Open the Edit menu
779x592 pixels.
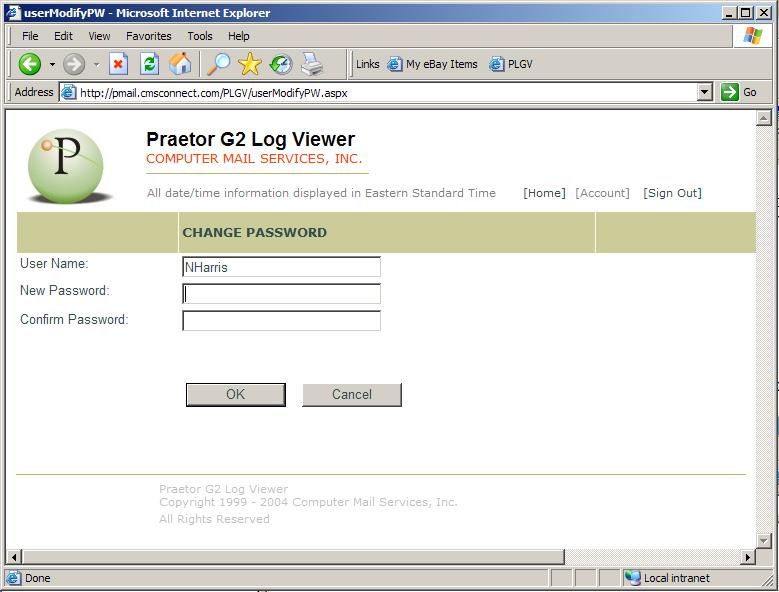63,36
